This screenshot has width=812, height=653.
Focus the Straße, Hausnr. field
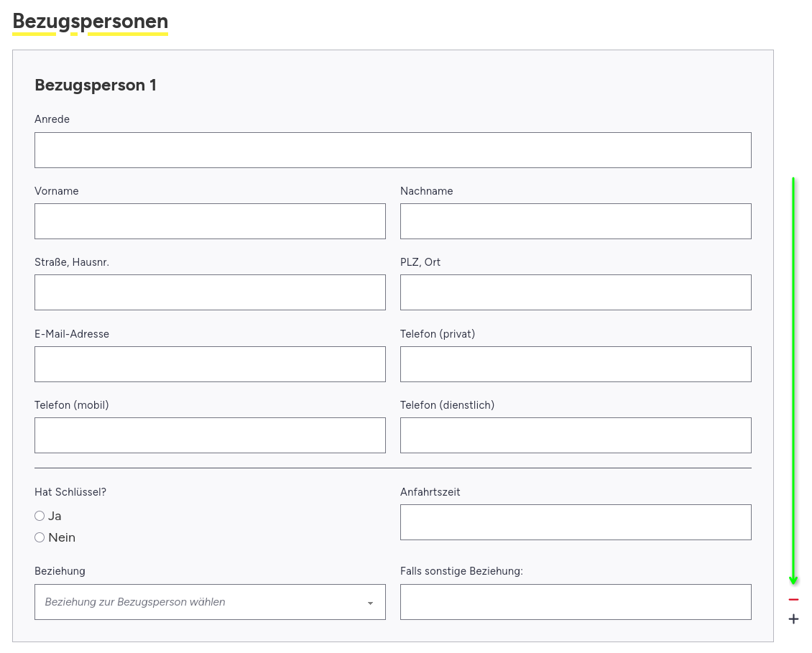coord(210,292)
